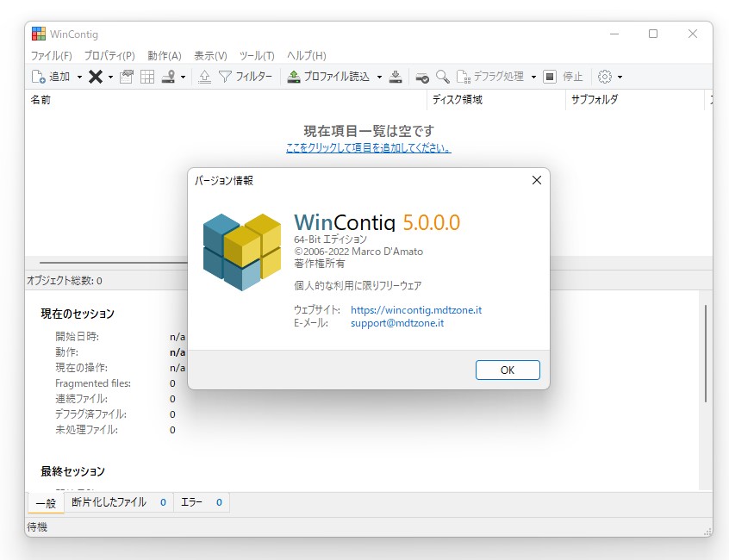729x560 pixels.
Task: Open the ファイル(F) menu
Action: coord(51,56)
